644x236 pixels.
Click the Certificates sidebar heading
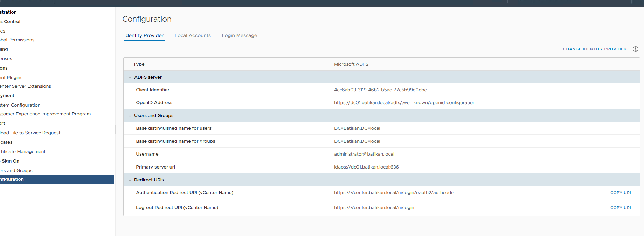tap(6, 142)
